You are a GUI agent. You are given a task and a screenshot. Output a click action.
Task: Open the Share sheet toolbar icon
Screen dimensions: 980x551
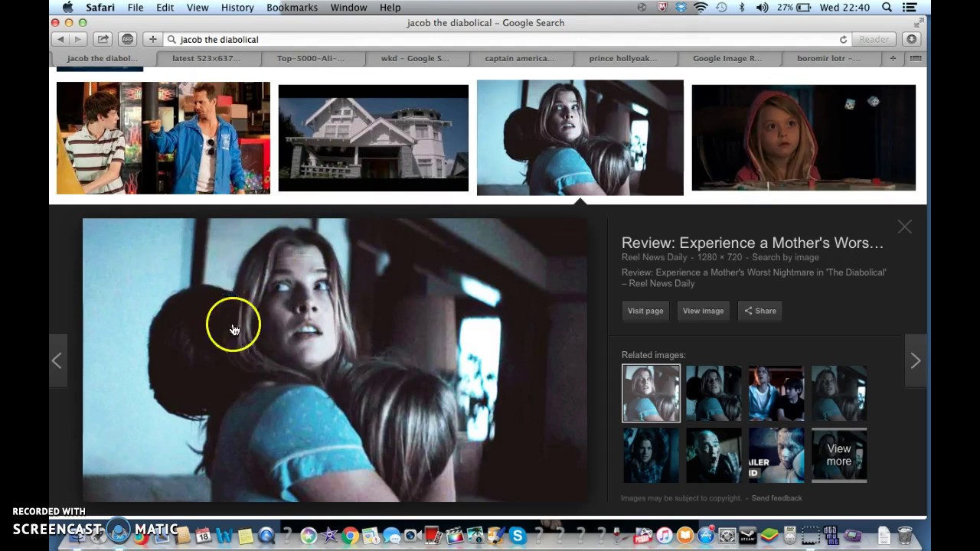103,39
